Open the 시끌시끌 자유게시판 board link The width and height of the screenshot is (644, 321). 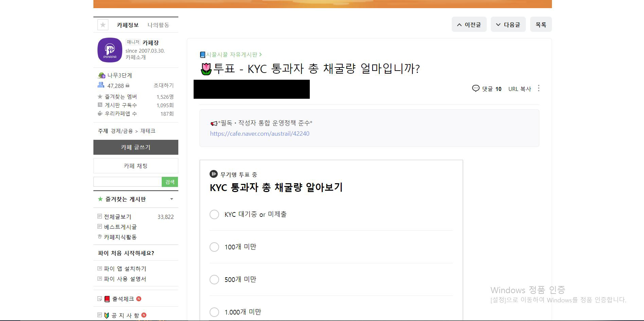click(x=232, y=55)
